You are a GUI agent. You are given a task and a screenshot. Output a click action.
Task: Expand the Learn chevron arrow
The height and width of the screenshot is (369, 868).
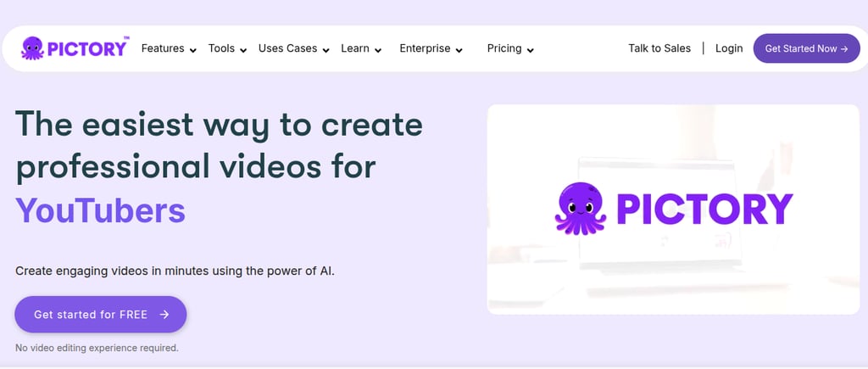pyautogui.click(x=378, y=50)
